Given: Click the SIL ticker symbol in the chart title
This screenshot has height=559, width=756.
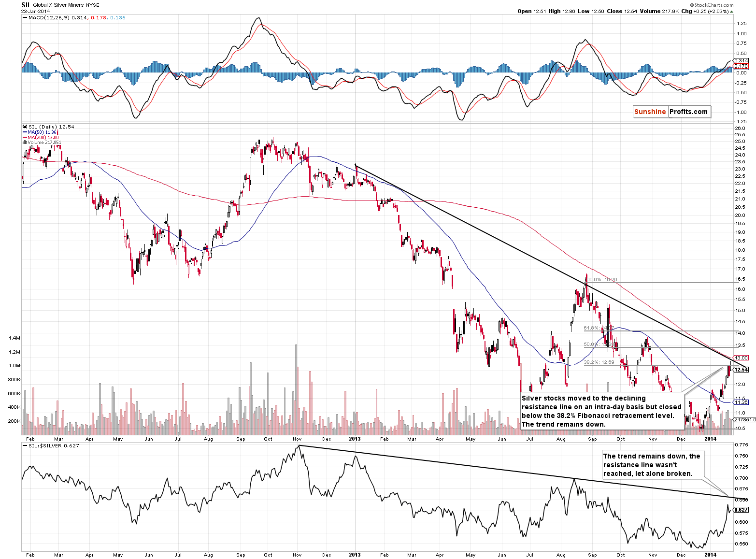Looking at the screenshot, I should pyautogui.click(x=26, y=5).
